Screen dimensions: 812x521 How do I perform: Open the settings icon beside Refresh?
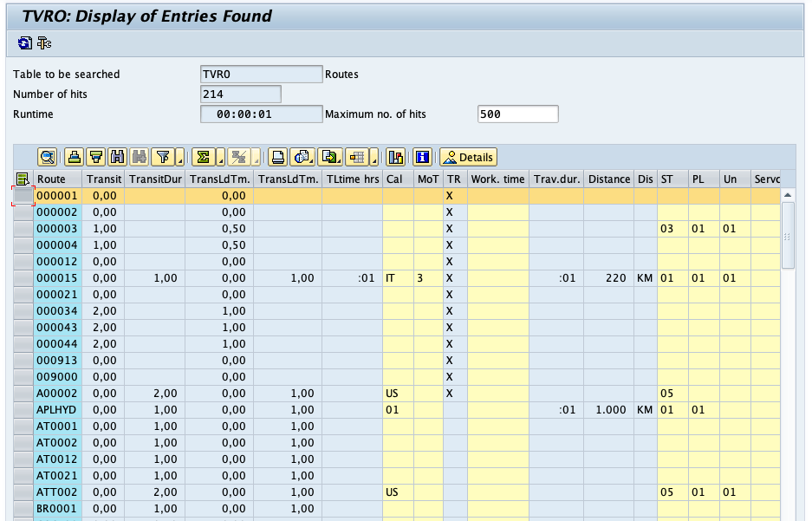click(x=44, y=43)
